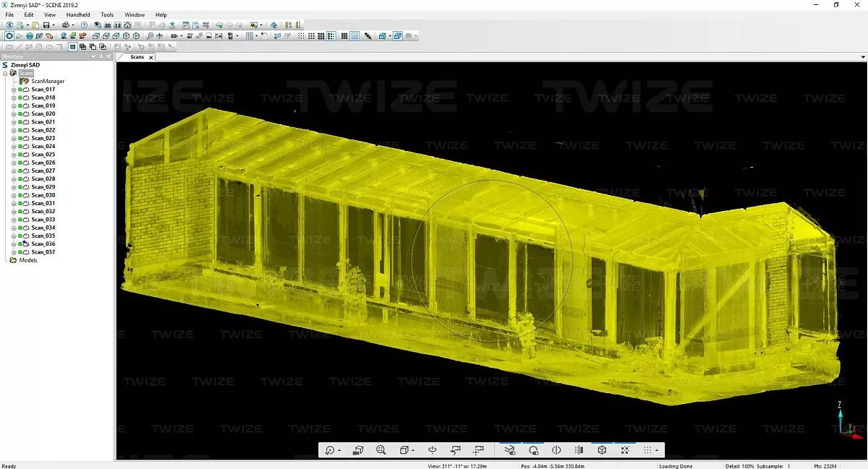Click the Help question mark icon
The width and height of the screenshot is (868, 469).
click(x=84, y=25)
